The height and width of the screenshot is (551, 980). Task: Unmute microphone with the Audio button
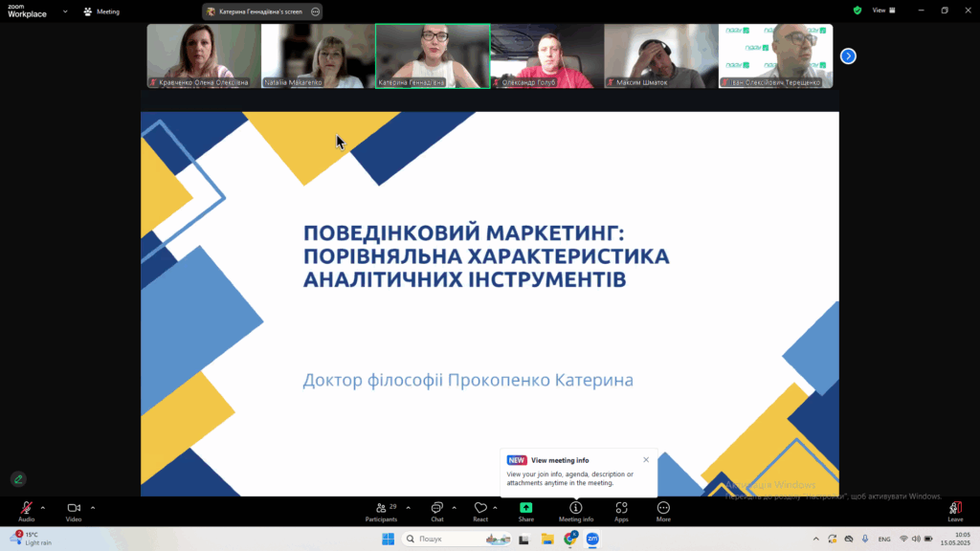pyautogui.click(x=26, y=508)
